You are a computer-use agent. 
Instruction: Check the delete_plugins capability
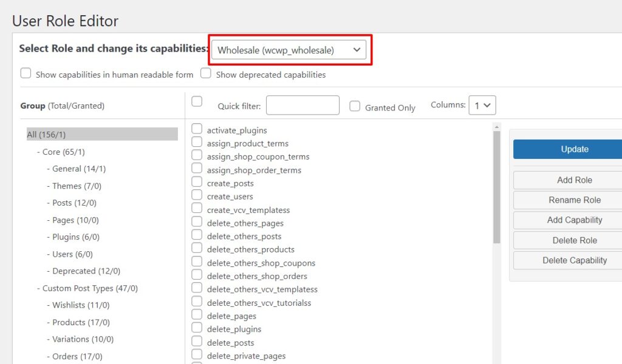coord(197,329)
